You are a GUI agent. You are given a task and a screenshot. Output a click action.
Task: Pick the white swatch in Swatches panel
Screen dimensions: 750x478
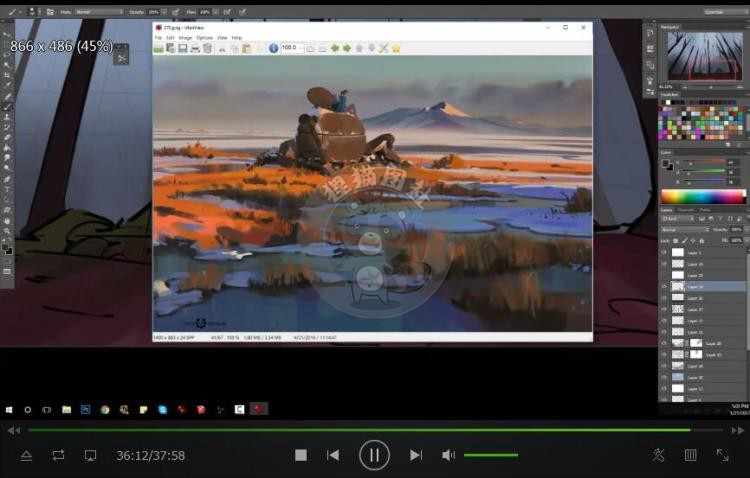point(668,102)
